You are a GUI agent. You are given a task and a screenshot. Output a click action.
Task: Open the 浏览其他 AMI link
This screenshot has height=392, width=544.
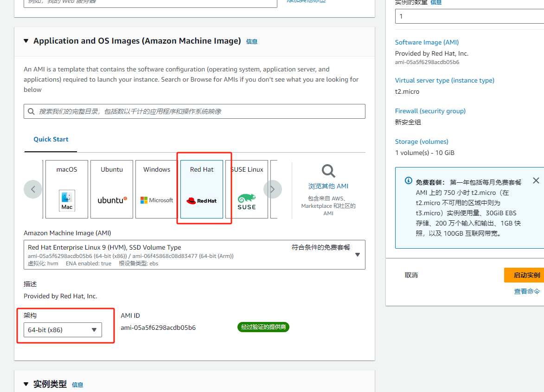328,186
